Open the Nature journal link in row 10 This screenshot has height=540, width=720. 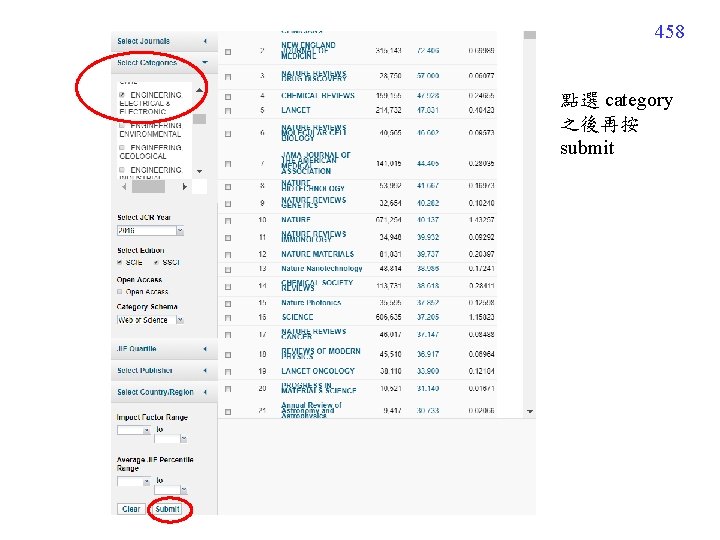click(x=296, y=220)
